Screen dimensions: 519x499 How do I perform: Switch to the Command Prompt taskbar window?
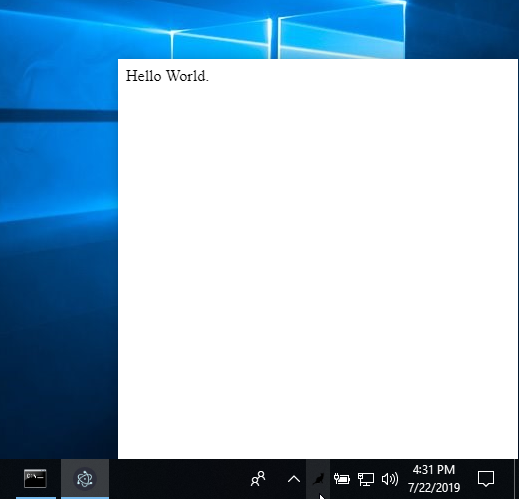(35, 479)
